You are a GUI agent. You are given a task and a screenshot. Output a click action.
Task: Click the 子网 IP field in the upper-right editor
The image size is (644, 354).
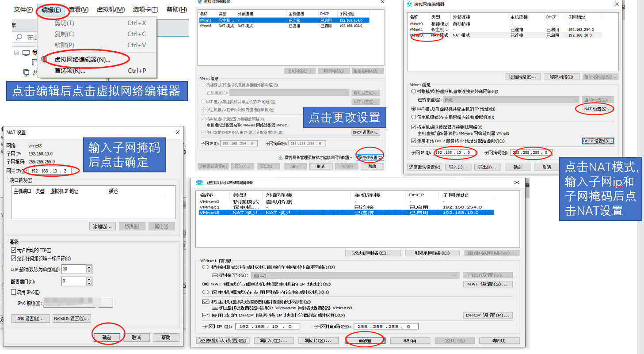(x=455, y=153)
